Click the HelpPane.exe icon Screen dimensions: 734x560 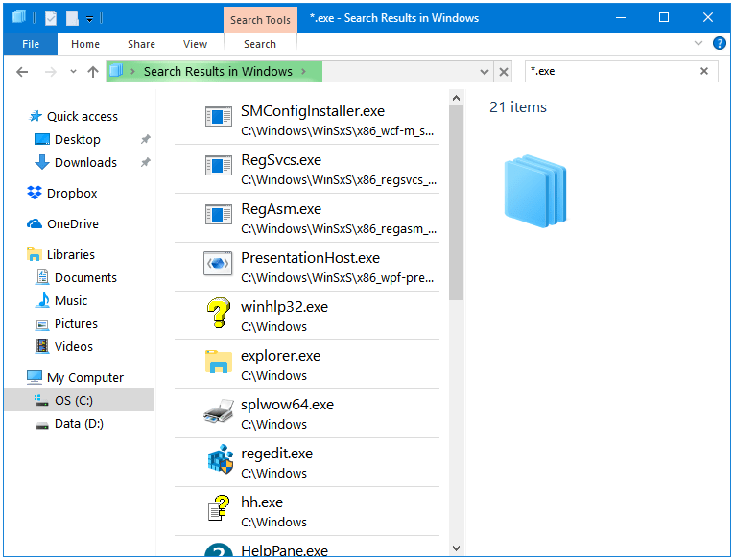click(x=219, y=549)
